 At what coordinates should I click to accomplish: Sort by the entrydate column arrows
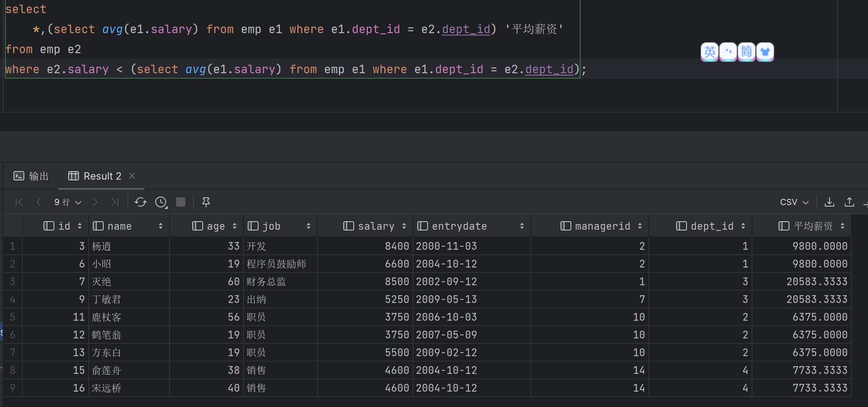[x=522, y=226]
